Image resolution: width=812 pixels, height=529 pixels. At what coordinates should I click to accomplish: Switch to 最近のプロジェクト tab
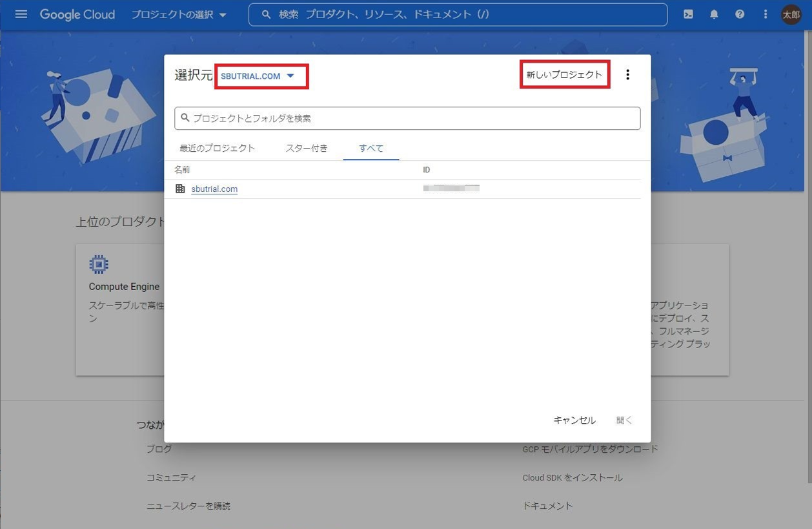pos(218,148)
